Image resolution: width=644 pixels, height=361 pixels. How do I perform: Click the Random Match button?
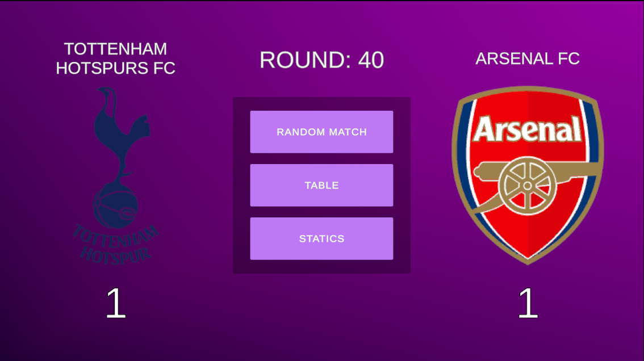(321, 132)
